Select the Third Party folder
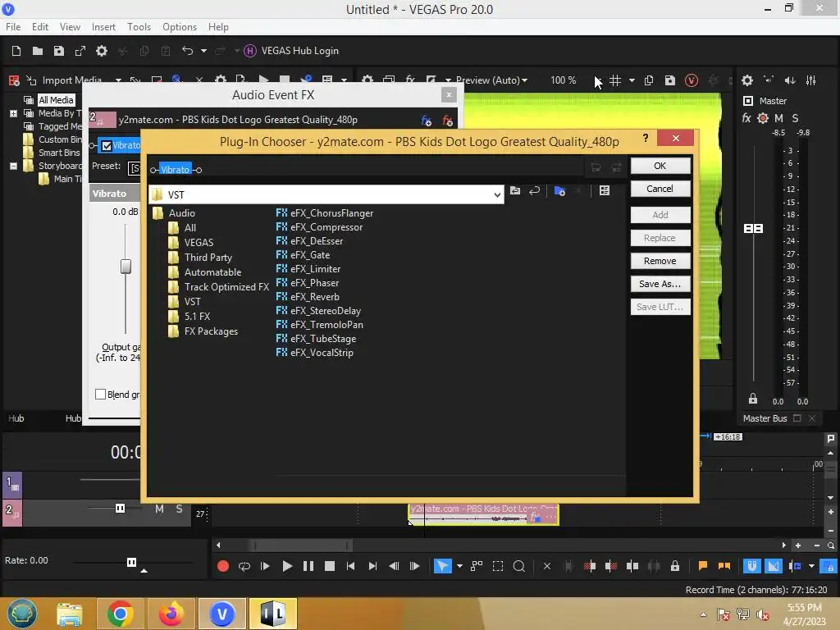 (x=200, y=258)
